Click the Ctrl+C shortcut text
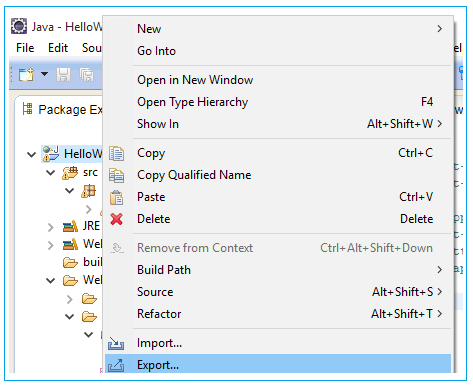473x389 pixels. [416, 153]
